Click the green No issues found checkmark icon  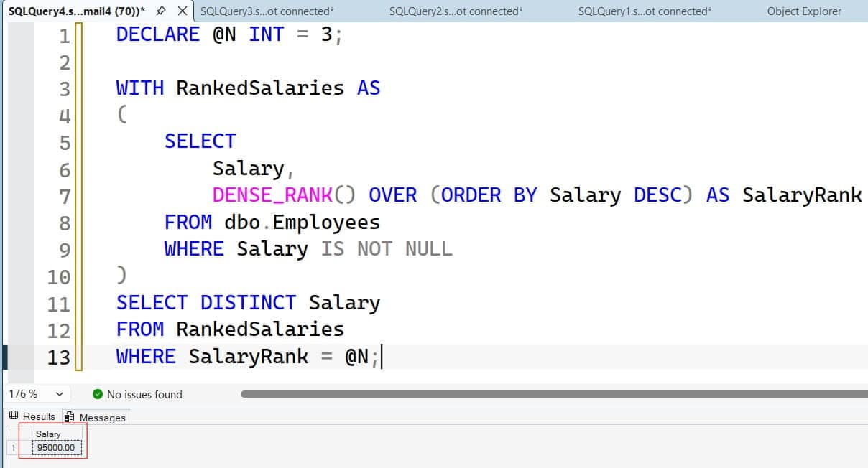(98, 394)
